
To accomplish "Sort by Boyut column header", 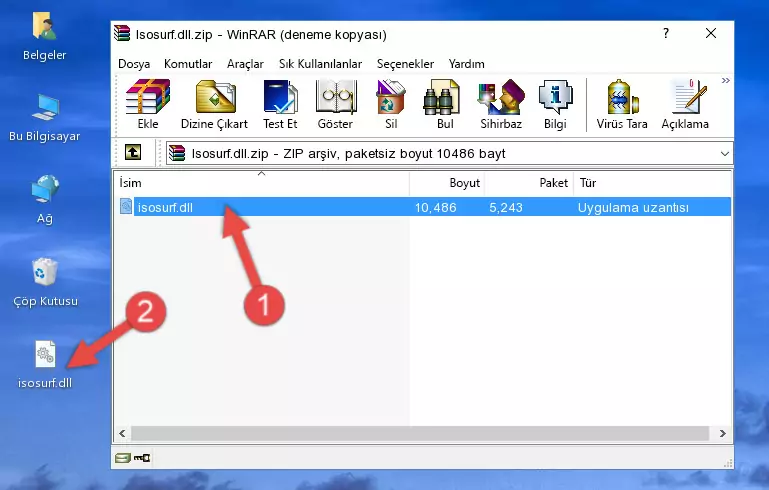I will [447, 182].
